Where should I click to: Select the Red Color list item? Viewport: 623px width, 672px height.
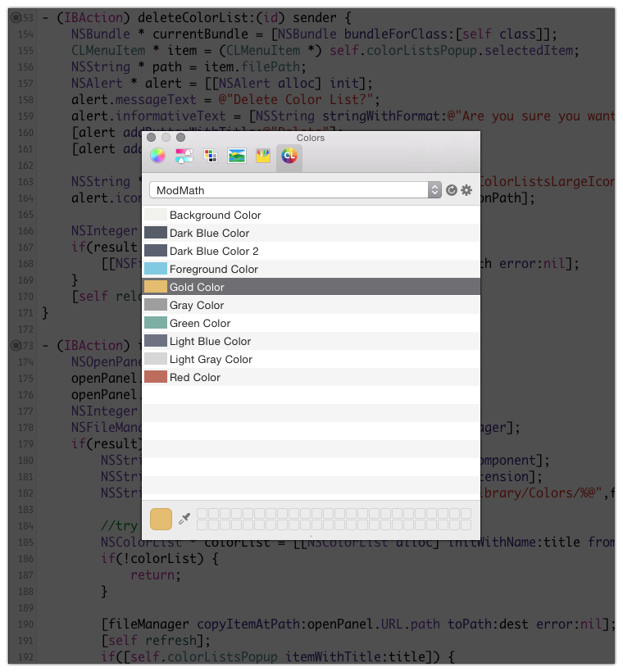(x=195, y=377)
